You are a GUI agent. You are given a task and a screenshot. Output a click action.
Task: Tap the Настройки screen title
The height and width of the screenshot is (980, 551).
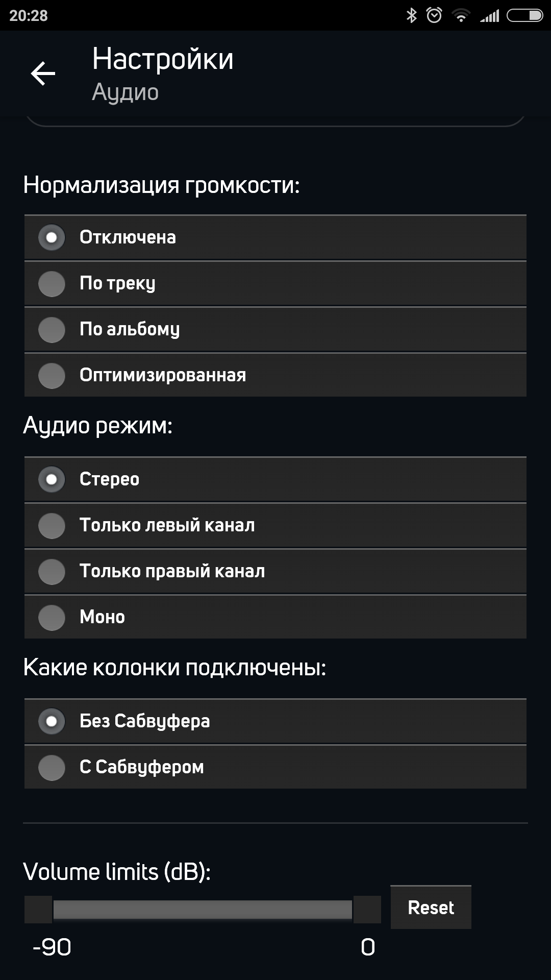pyautogui.click(x=163, y=59)
